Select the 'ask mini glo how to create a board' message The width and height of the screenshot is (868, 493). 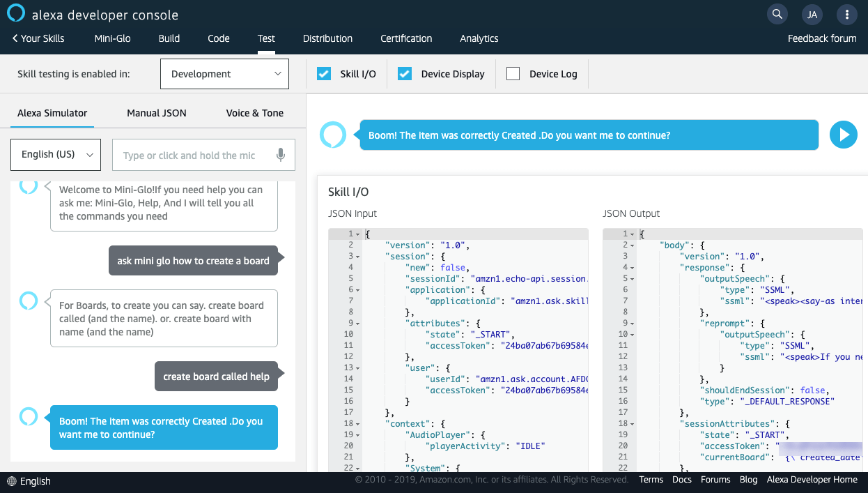pyautogui.click(x=193, y=261)
